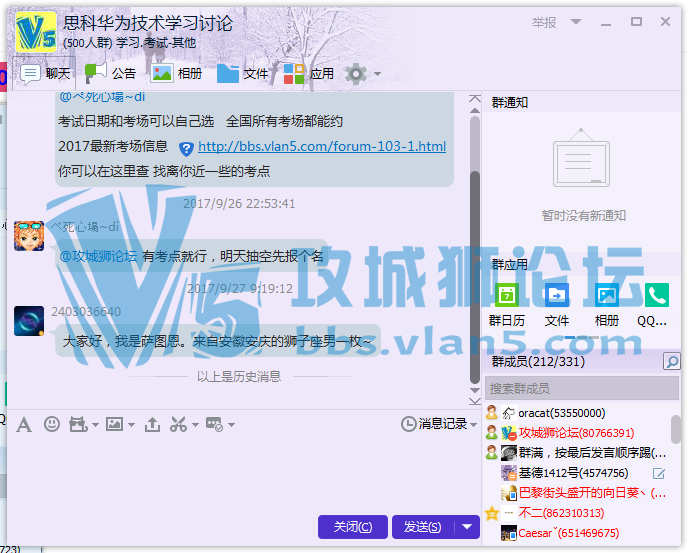Image resolution: width=688 pixels, height=553 pixels.
Task: Open the more message tools icon
Action: point(215,424)
